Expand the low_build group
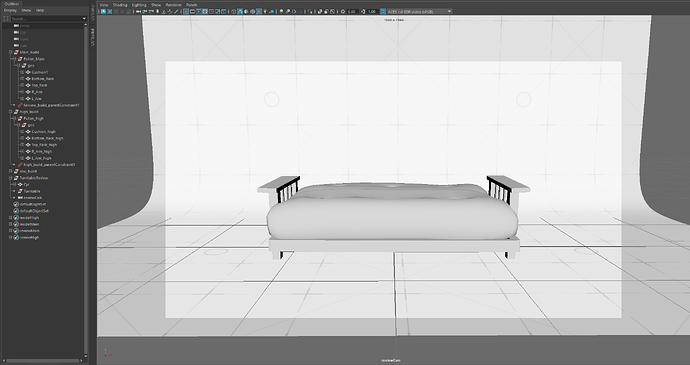The width and height of the screenshot is (690, 365). click(11, 171)
